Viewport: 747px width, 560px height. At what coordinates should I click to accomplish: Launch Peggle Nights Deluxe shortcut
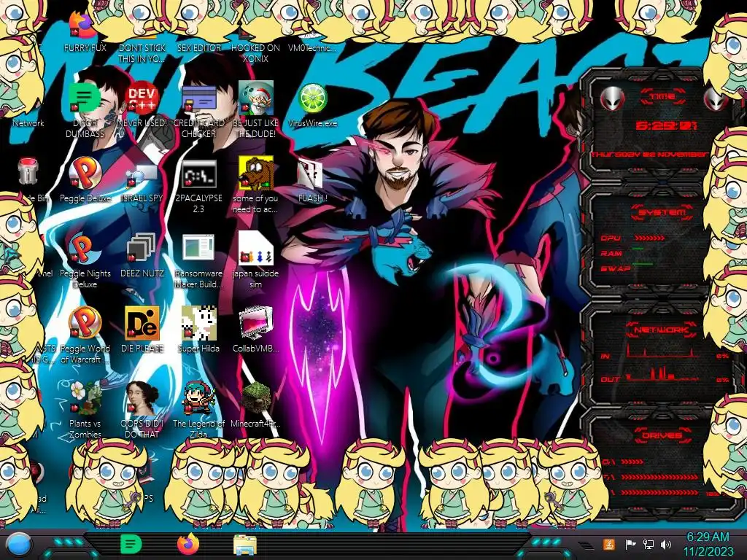click(x=85, y=261)
